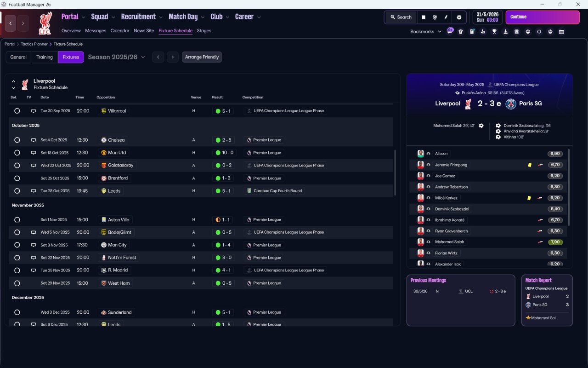Open the Calendar sub-menu item
This screenshot has height=368, width=588.
tap(120, 31)
